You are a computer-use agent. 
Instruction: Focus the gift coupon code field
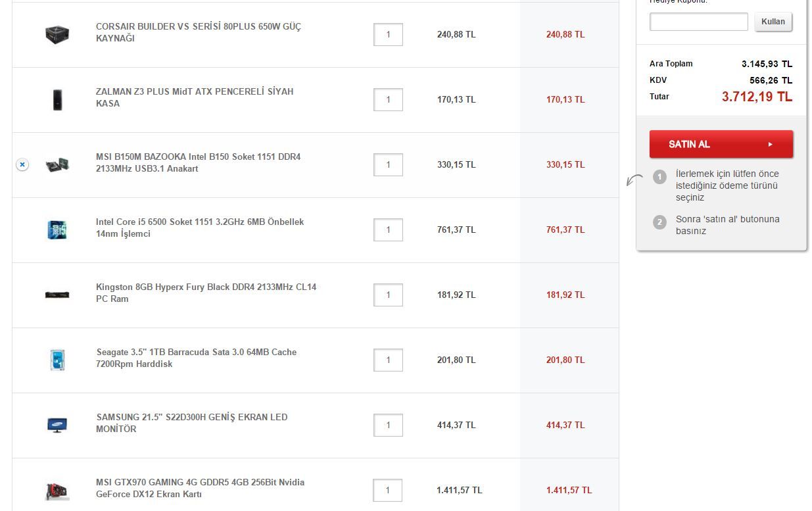pyautogui.click(x=698, y=22)
